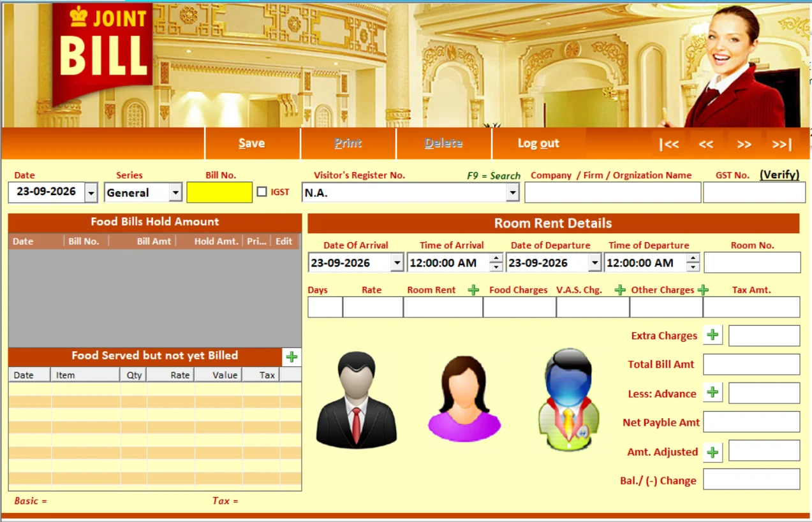Click the woman in purple avatar
The width and height of the screenshot is (812, 522).
[464, 399]
